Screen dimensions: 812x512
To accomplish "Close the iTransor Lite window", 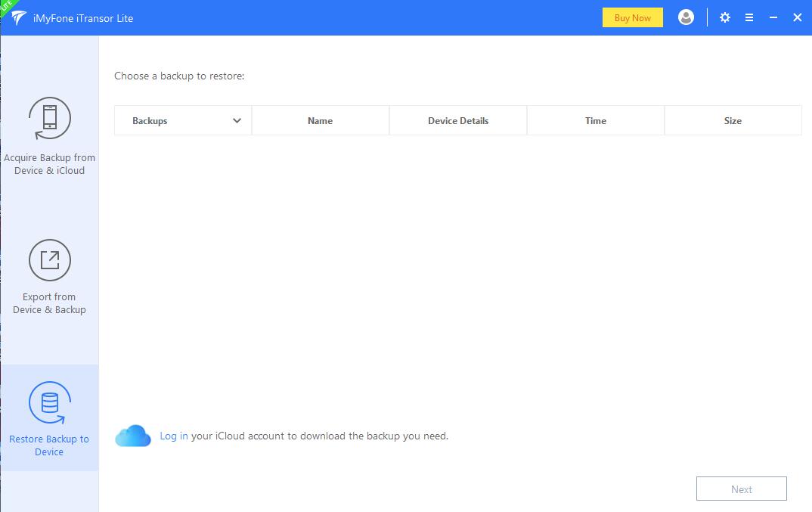I will [798, 17].
